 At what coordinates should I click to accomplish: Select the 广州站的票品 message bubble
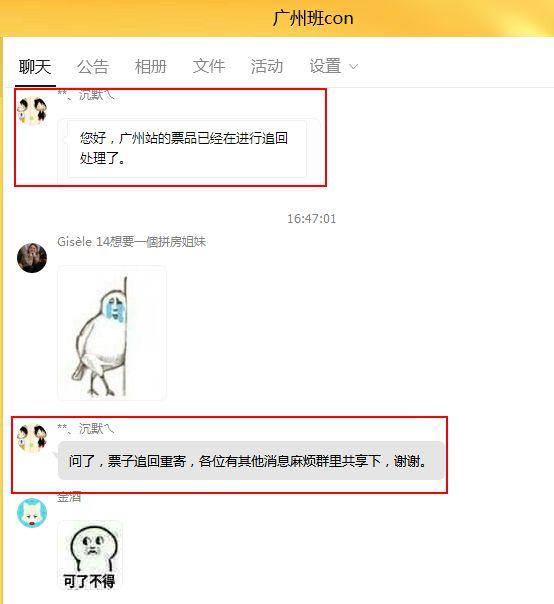pyautogui.click(x=187, y=149)
